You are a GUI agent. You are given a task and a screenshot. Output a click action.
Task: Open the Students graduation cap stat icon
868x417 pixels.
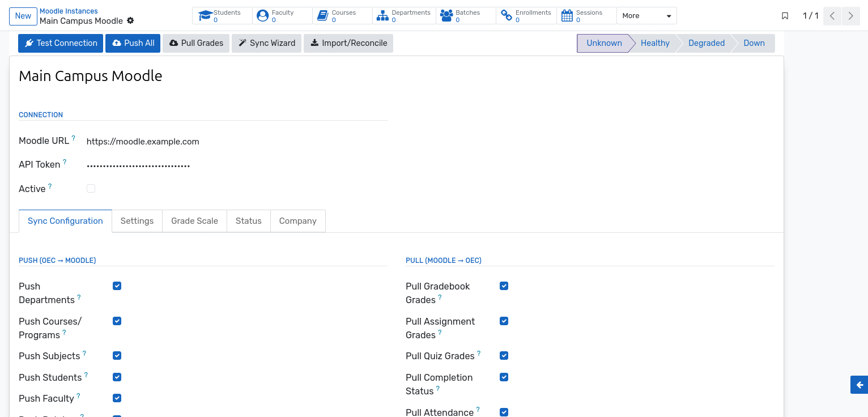click(205, 16)
